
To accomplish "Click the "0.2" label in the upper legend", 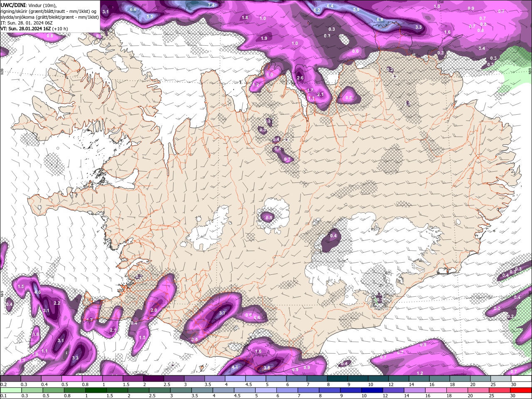I will click(x=3, y=384).
